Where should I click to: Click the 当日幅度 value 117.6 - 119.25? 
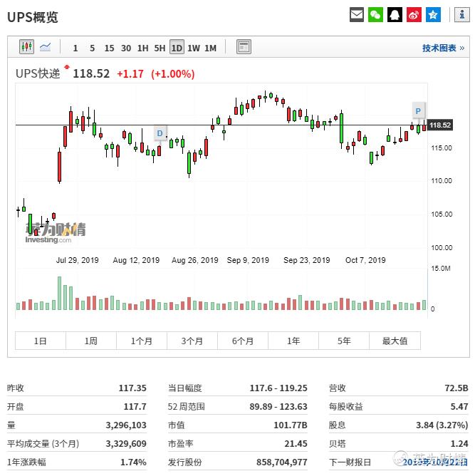(278, 388)
